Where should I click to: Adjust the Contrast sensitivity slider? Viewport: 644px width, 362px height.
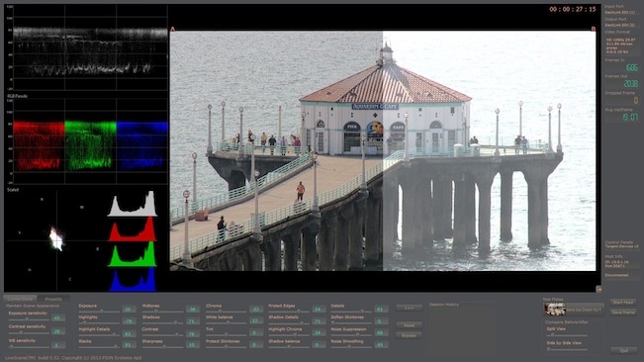29,332
